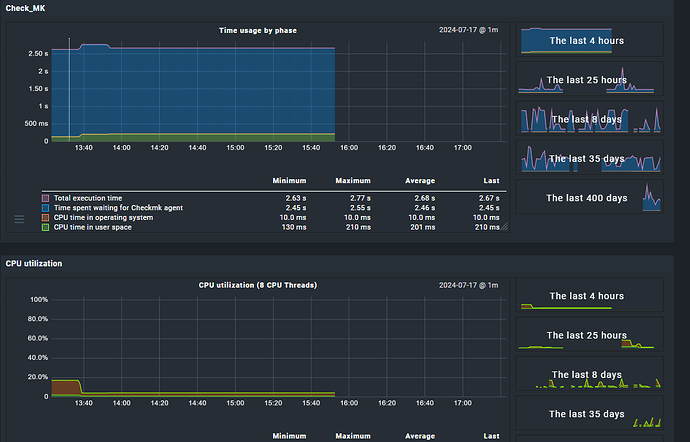This screenshot has height=442, width=690.
Task: Click the purple Total execution time swatch
Action: point(46,198)
